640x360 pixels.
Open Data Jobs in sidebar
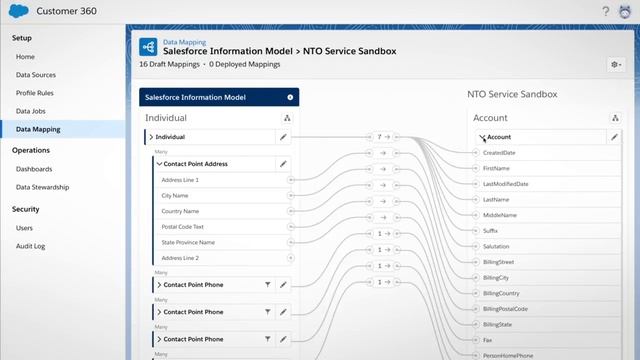(x=31, y=111)
